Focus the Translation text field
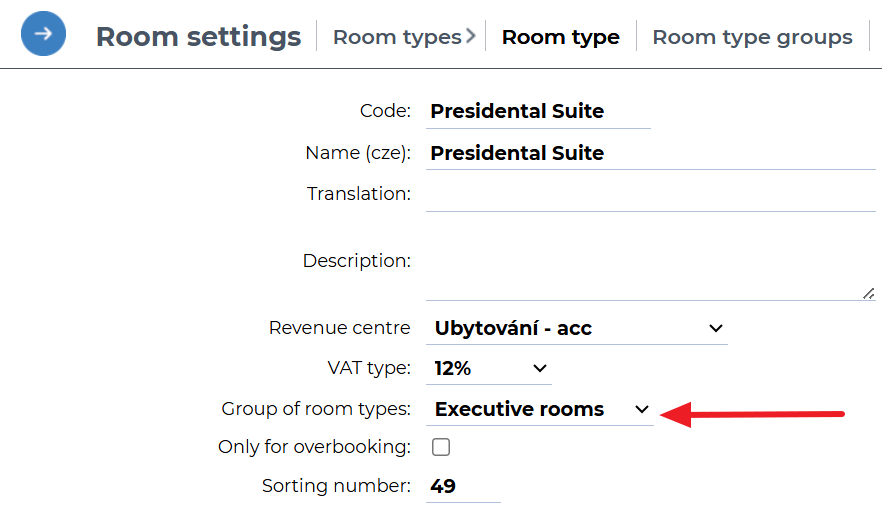Image resolution: width=882 pixels, height=516 pixels. click(x=650, y=194)
